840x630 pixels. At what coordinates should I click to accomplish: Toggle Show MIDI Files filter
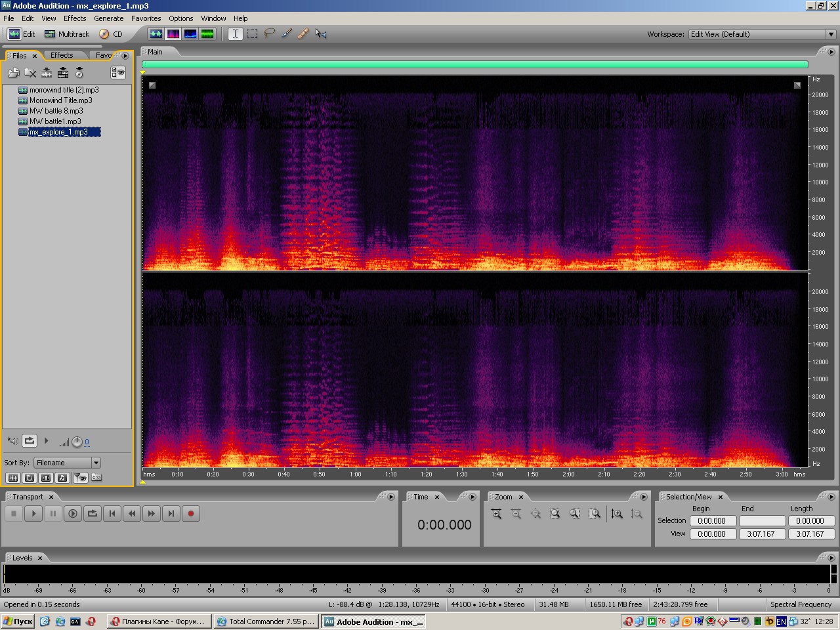62,478
